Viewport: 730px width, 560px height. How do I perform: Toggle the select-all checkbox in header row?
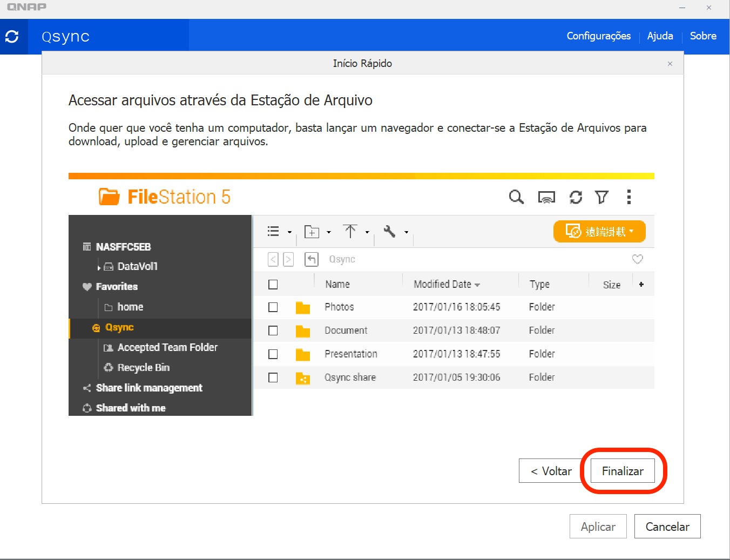point(273,285)
